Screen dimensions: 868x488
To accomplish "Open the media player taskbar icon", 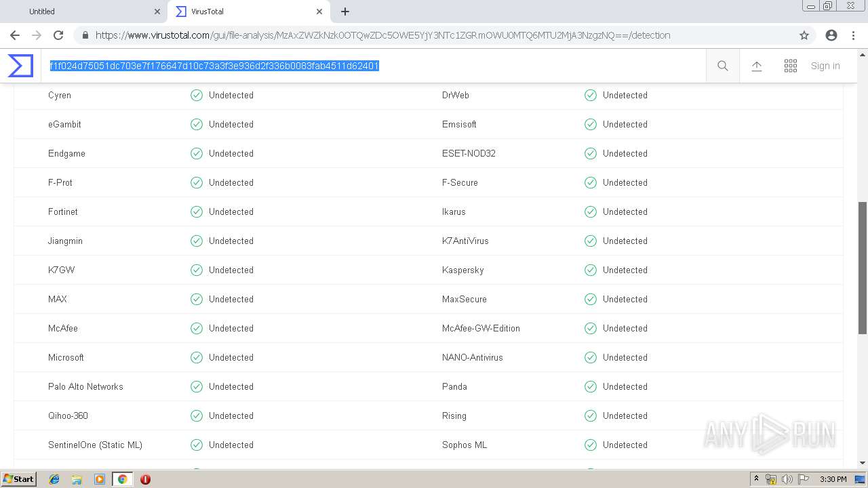I will coord(100,479).
